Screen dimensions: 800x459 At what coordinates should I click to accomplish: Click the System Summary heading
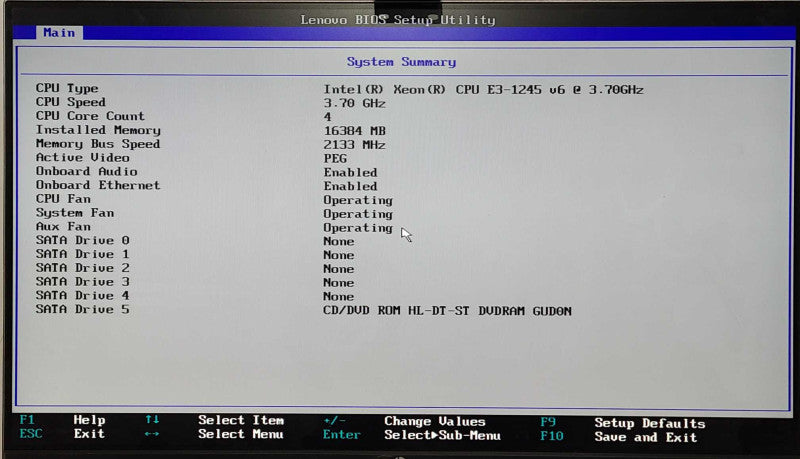coord(402,62)
